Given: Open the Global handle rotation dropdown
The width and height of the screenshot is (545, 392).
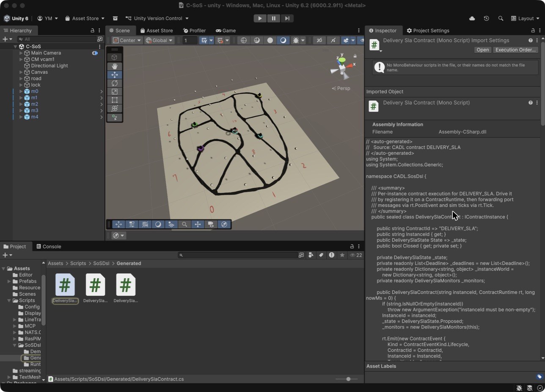Looking at the screenshot, I should (159, 40).
